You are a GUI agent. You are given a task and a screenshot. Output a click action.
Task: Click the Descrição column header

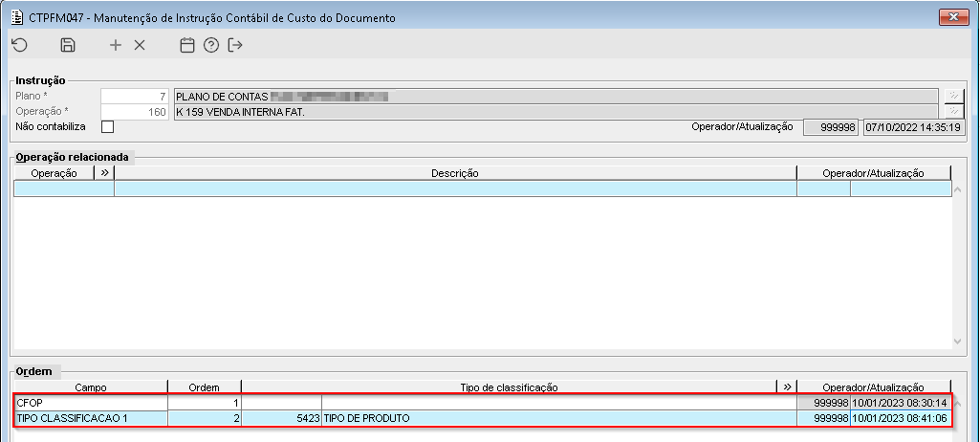tap(455, 173)
